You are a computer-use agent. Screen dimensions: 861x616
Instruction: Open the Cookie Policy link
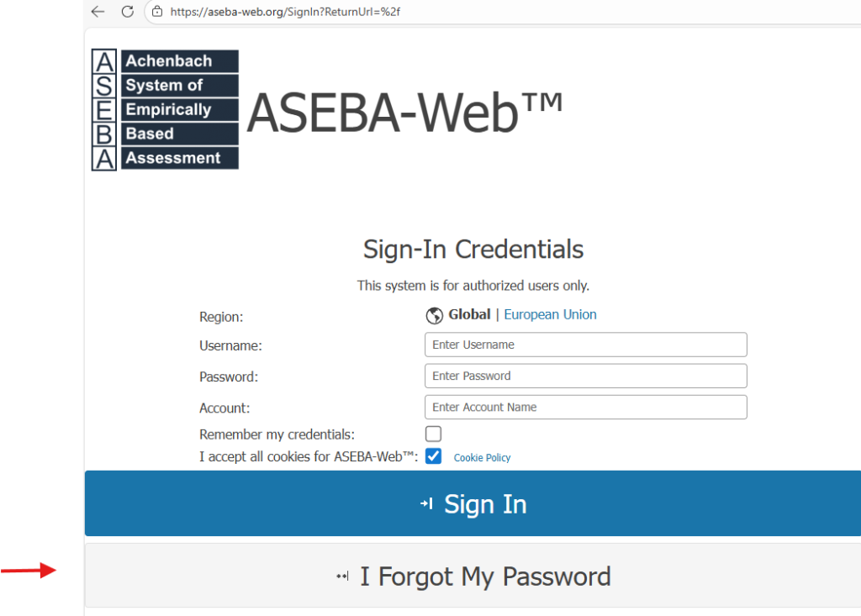pos(482,458)
